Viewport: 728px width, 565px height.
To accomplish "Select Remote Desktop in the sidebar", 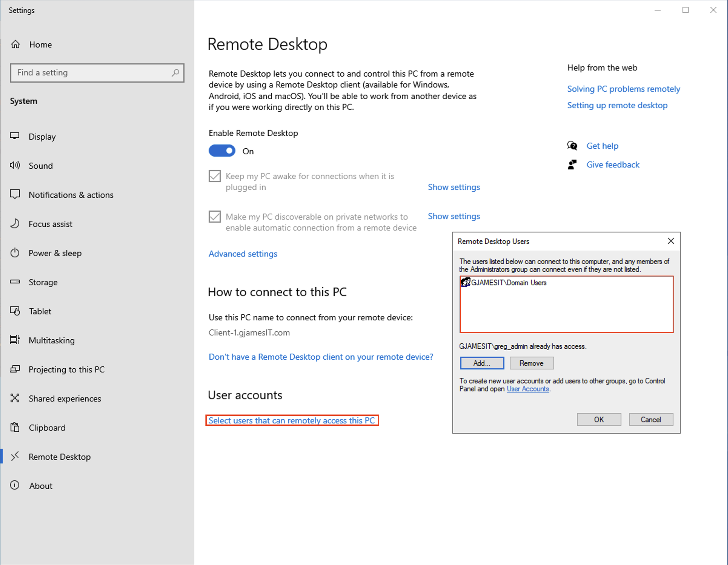I will click(59, 457).
